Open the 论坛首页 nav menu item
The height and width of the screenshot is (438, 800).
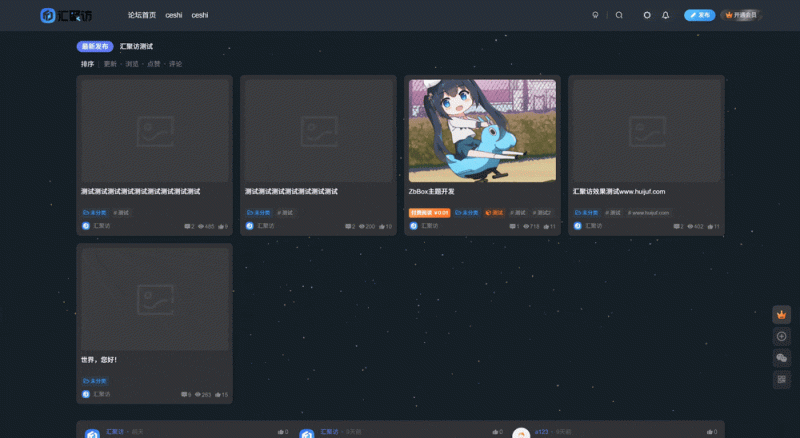click(x=142, y=15)
